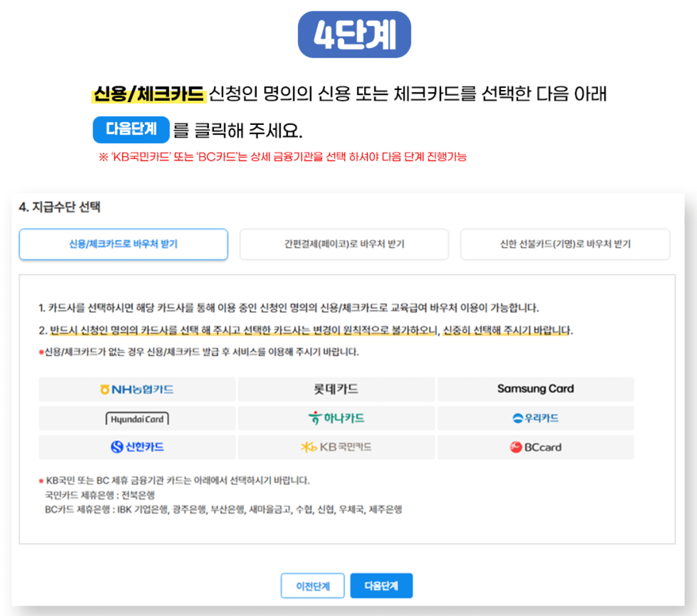Click the 국민카드 제휴은행 : 전북은행 line

(x=100, y=495)
